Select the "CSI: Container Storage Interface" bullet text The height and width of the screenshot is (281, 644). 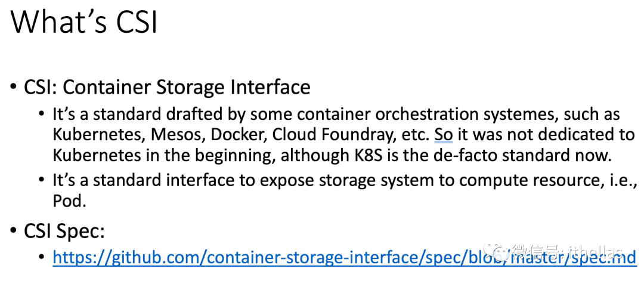(x=167, y=88)
